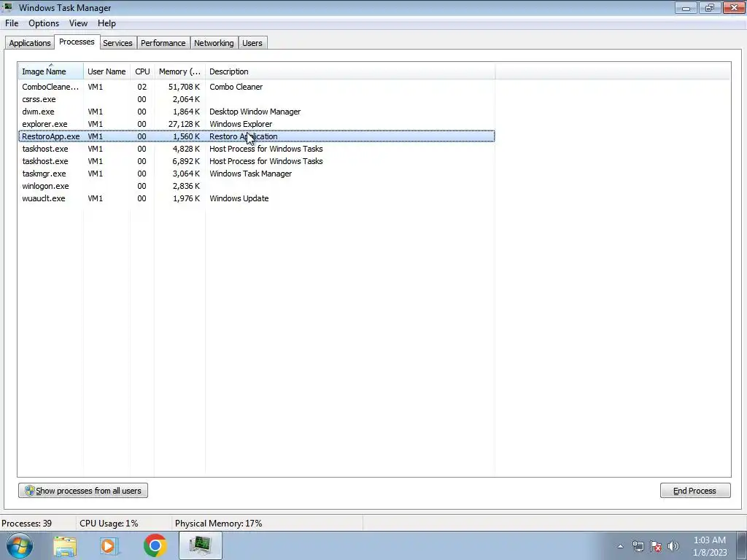Image resolution: width=747 pixels, height=560 pixels.
Task: Select the winlogon.exe process
Action: (x=257, y=186)
